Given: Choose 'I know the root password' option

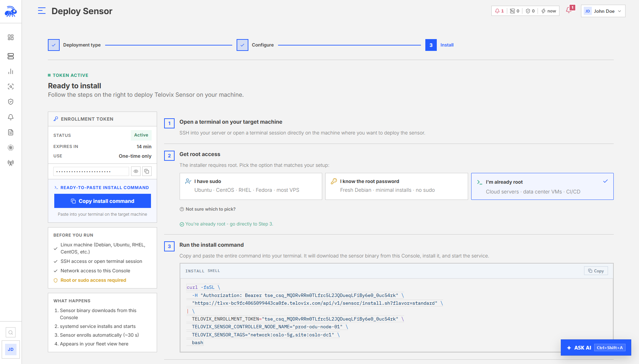Looking at the screenshot, I should 397,186.
